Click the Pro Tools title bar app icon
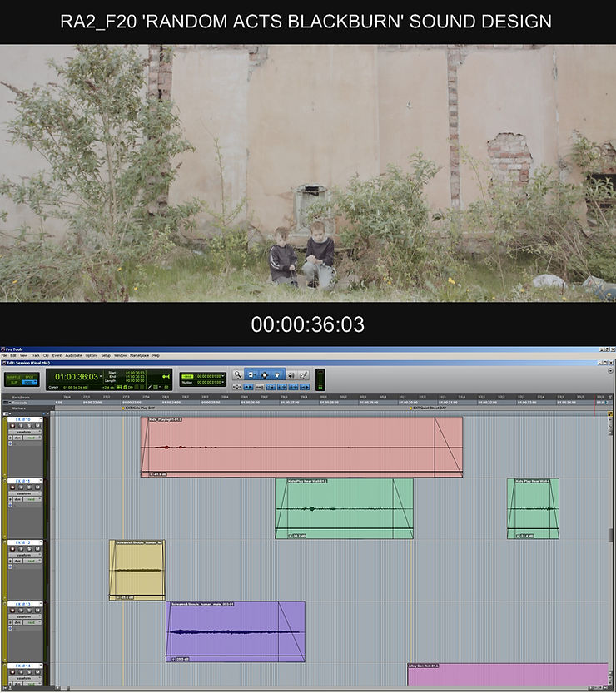The width and height of the screenshot is (616, 693). pyautogui.click(x=3, y=349)
